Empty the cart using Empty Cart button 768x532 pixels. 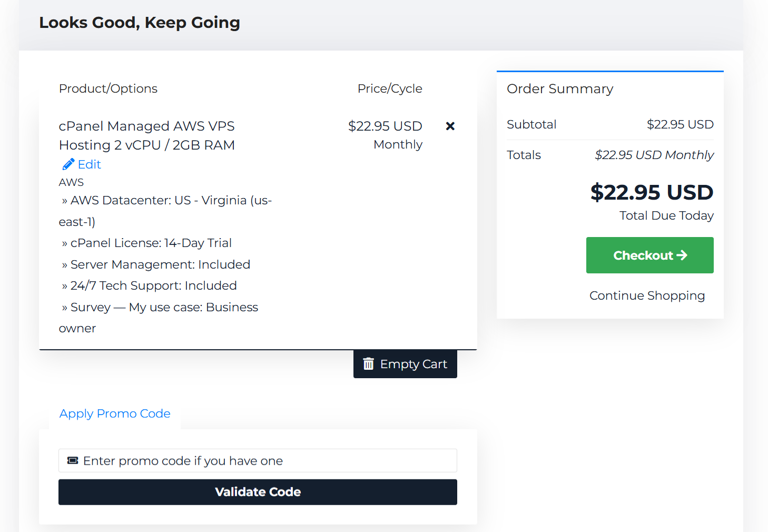pos(405,364)
